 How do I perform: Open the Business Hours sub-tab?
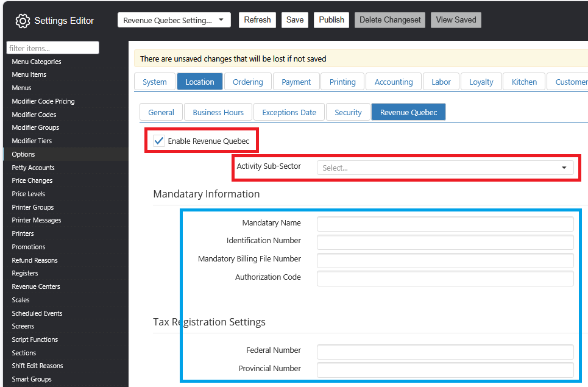pos(218,113)
